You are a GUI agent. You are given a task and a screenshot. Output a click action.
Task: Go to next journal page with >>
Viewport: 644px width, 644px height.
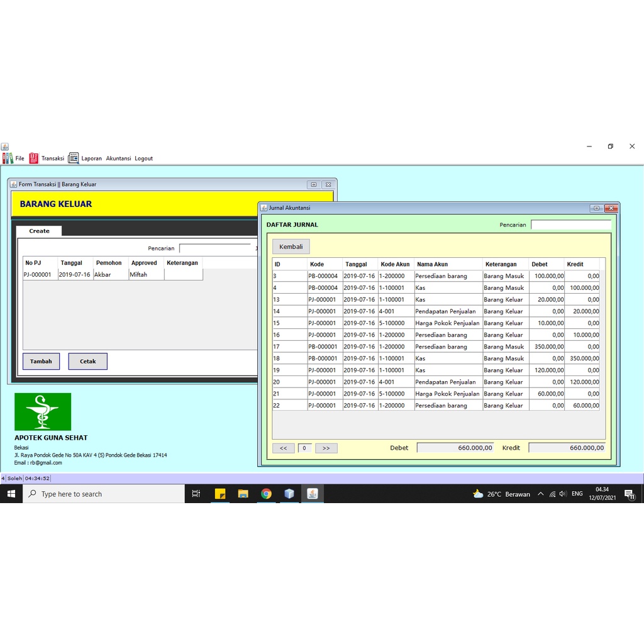326,448
